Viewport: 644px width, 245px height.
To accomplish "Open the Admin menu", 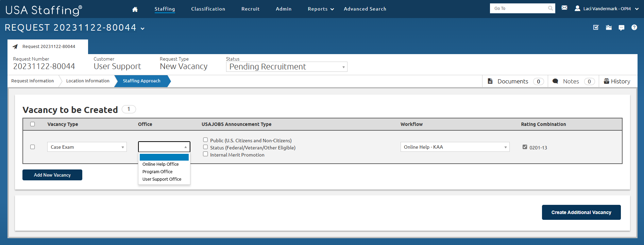I will point(284,9).
